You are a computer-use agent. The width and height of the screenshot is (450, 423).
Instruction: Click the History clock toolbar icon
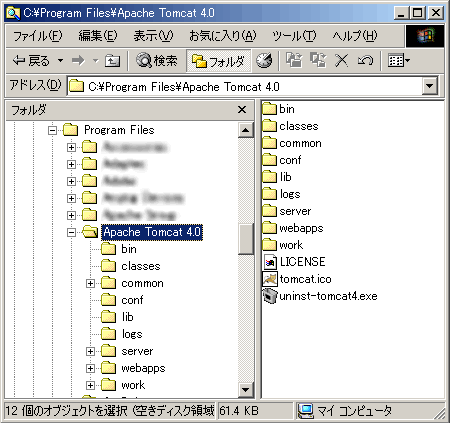point(264,61)
